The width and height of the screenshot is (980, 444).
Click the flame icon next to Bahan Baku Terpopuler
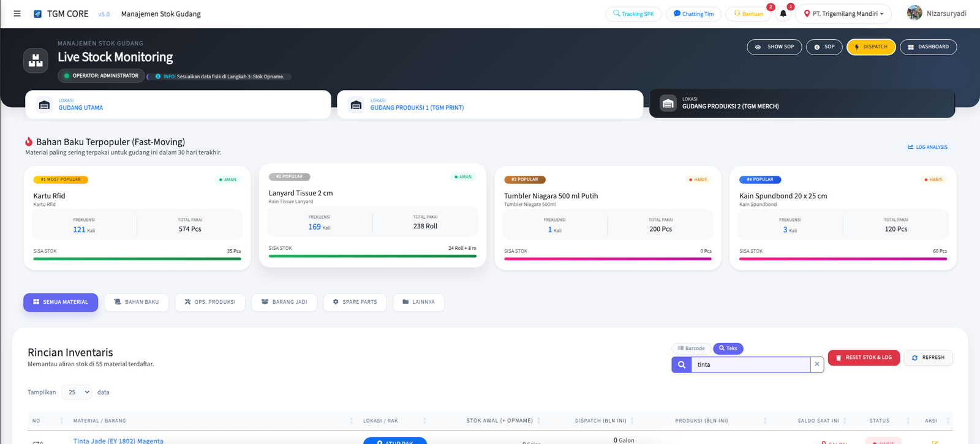(29, 141)
